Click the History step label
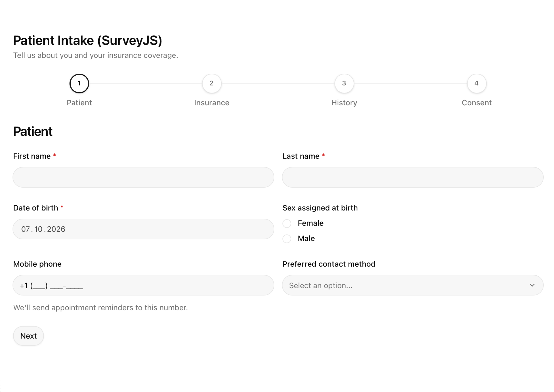Viewport: 554px width, 392px height. coord(344,103)
